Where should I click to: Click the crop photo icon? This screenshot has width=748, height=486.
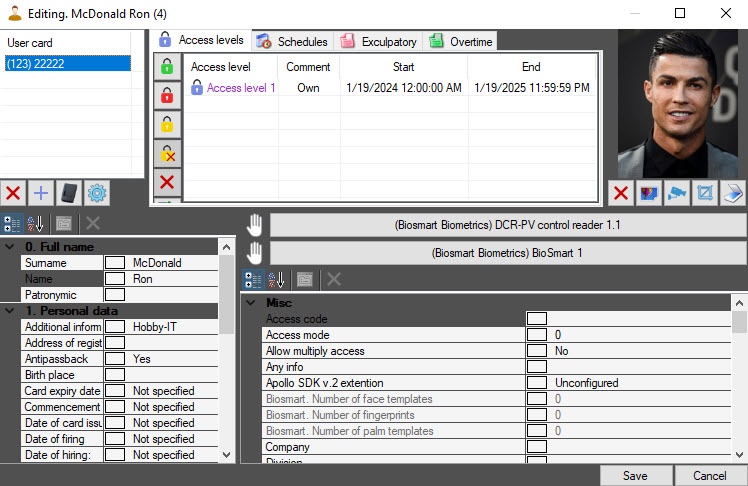point(705,193)
